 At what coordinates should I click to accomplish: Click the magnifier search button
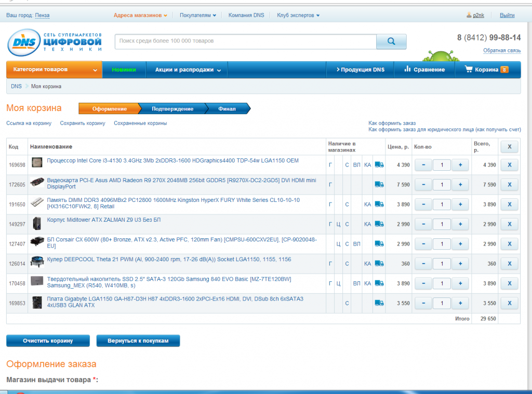tap(391, 42)
